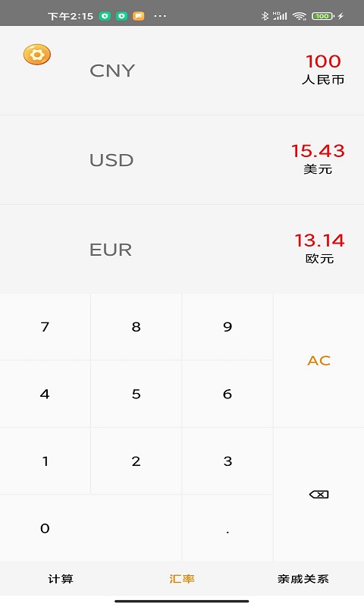Open the orange gear settings icon
Screen dimensions: 364x607
click(36, 55)
